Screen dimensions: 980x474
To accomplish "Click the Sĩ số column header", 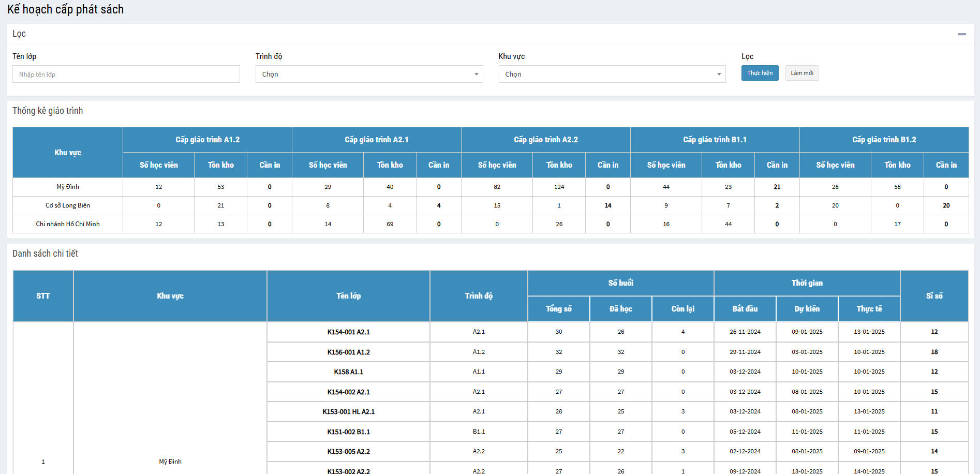I will pyautogui.click(x=934, y=296).
